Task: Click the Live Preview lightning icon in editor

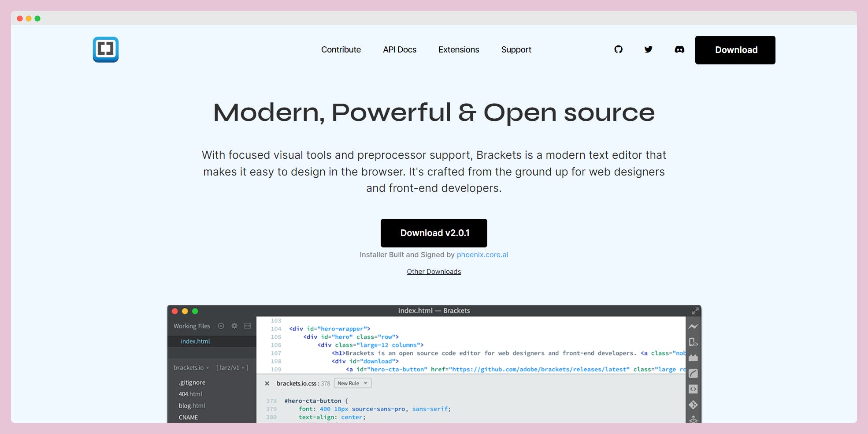Action: tap(693, 326)
